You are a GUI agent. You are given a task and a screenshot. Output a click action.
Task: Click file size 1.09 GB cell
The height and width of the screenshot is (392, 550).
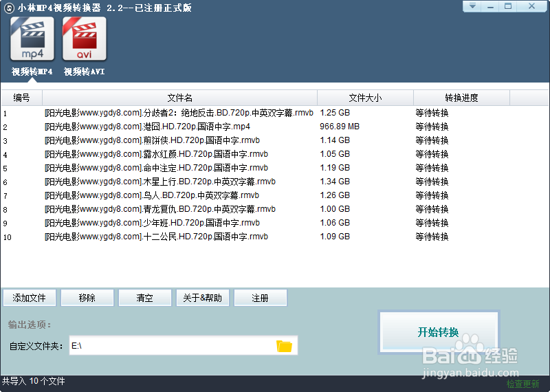point(335,237)
